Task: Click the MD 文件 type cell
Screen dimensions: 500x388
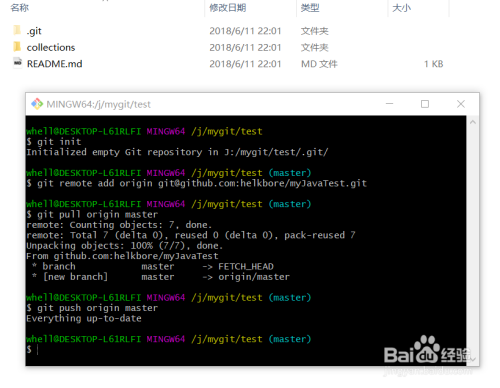Action: (x=319, y=64)
